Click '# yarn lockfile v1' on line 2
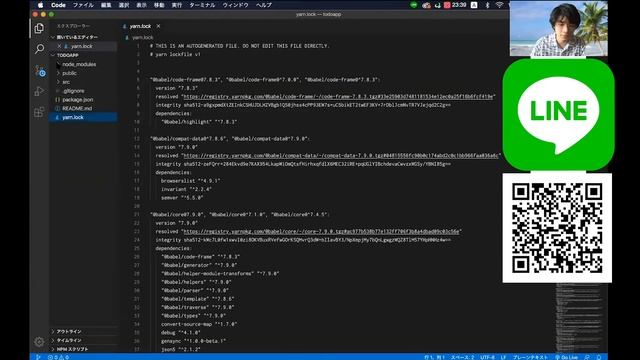Viewport: 640px width, 360px height. coord(175,54)
